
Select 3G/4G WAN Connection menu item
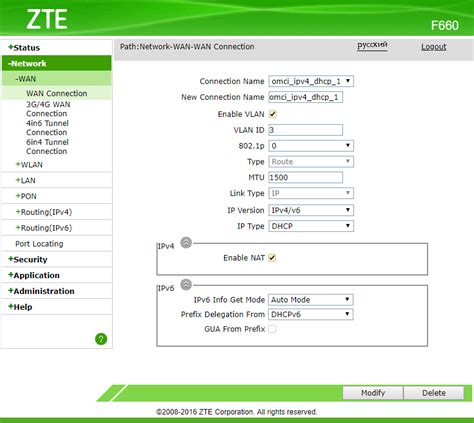click(48, 109)
